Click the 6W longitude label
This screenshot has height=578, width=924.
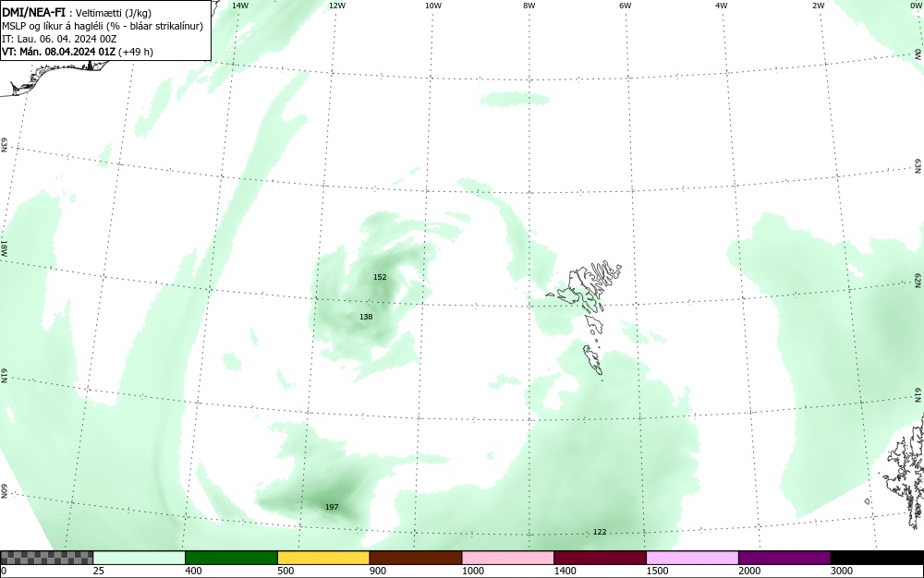pyautogui.click(x=626, y=6)
